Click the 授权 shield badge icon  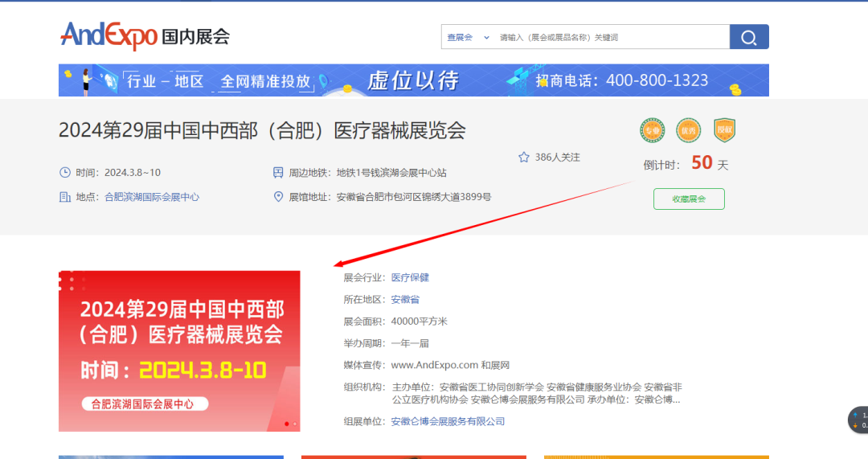725,130
